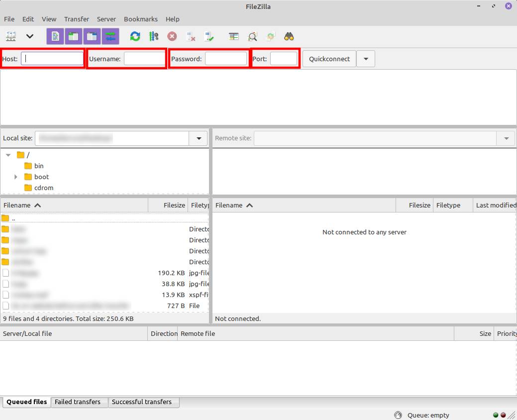The image size is (517, 420).
Task: Click the Server/Local file queue column header
Action: 74,333
